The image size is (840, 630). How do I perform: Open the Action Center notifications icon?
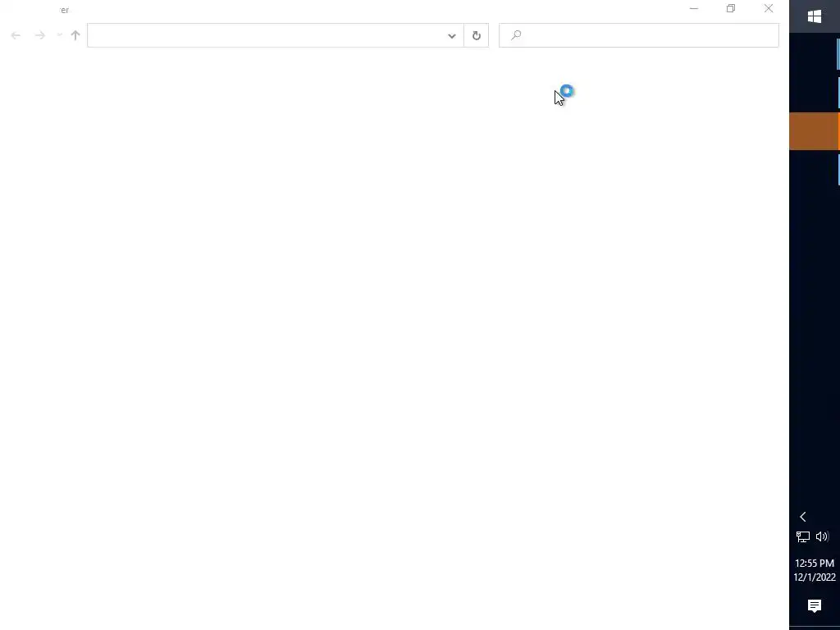click(x=815, y=606)
